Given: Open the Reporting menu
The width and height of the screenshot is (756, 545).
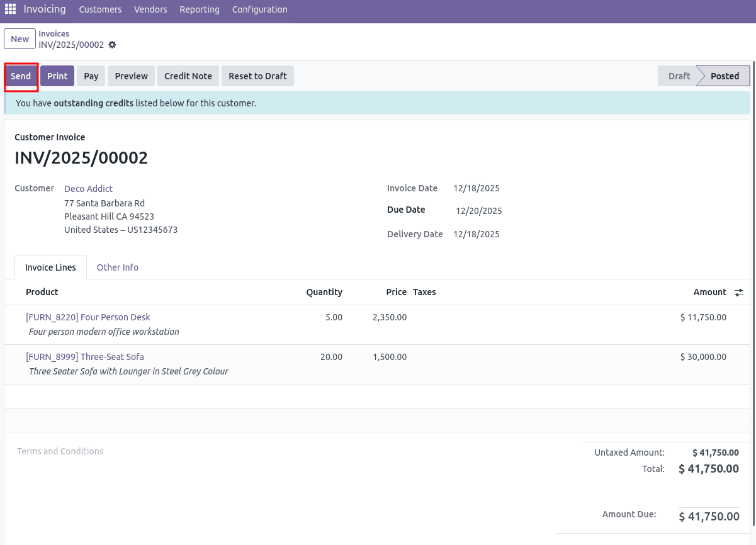Looking at the screenshot, I should click(199, 9).
